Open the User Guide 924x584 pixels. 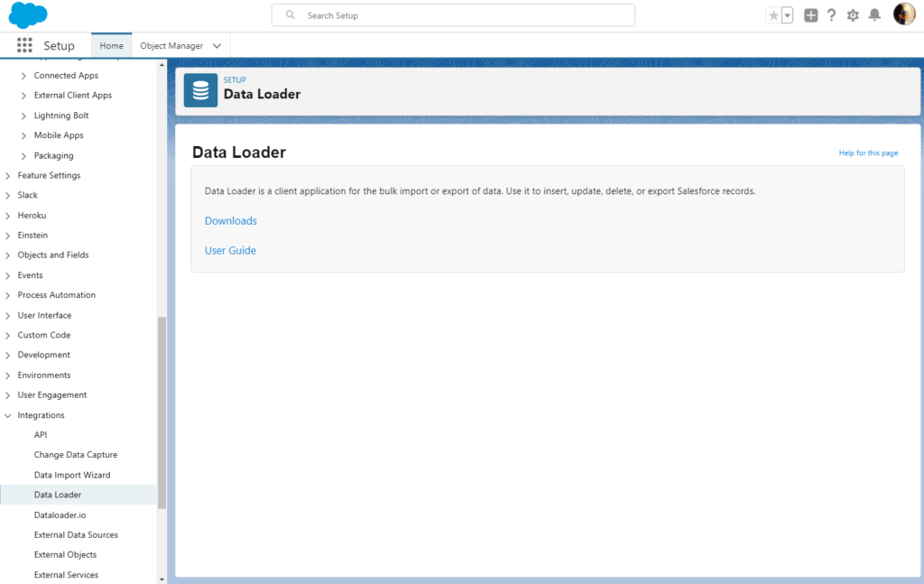[x=228, y=250]
